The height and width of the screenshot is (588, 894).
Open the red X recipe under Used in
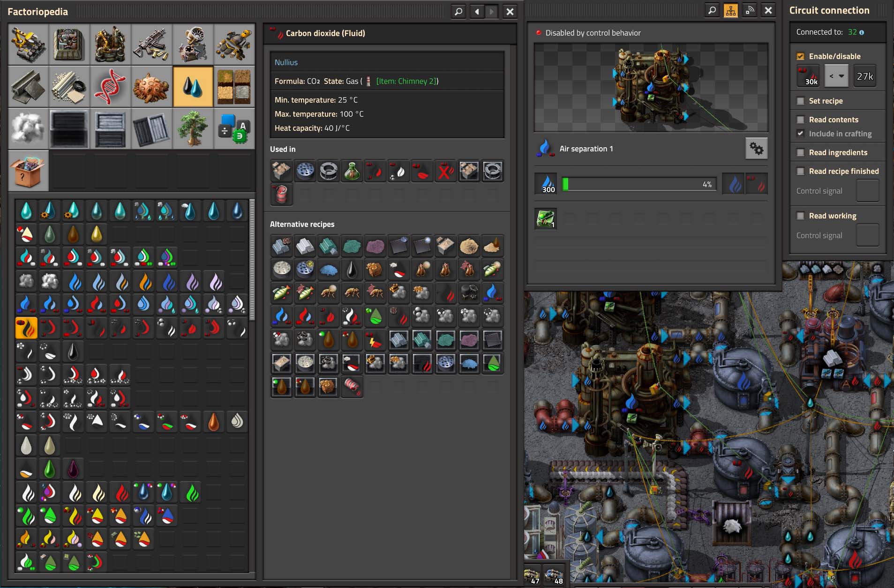pyautogui.click(x=446, y=171)
